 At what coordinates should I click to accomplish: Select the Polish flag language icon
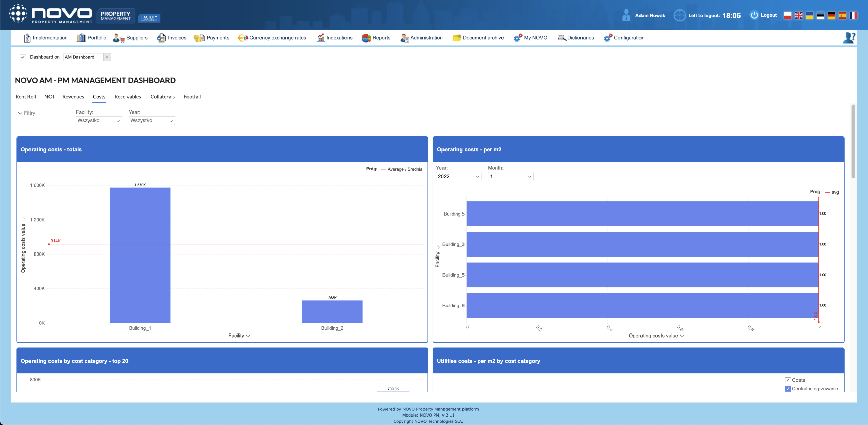788,15
